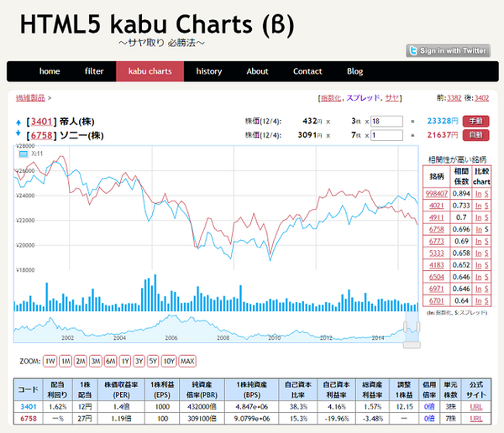The height and width of the screenshot is (433, 504).
Task: Click S link for 4021 row
Action: (486, 206)
